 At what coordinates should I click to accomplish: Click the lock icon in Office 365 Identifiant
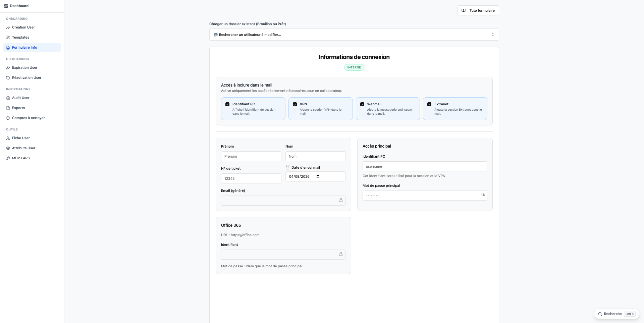341,254
